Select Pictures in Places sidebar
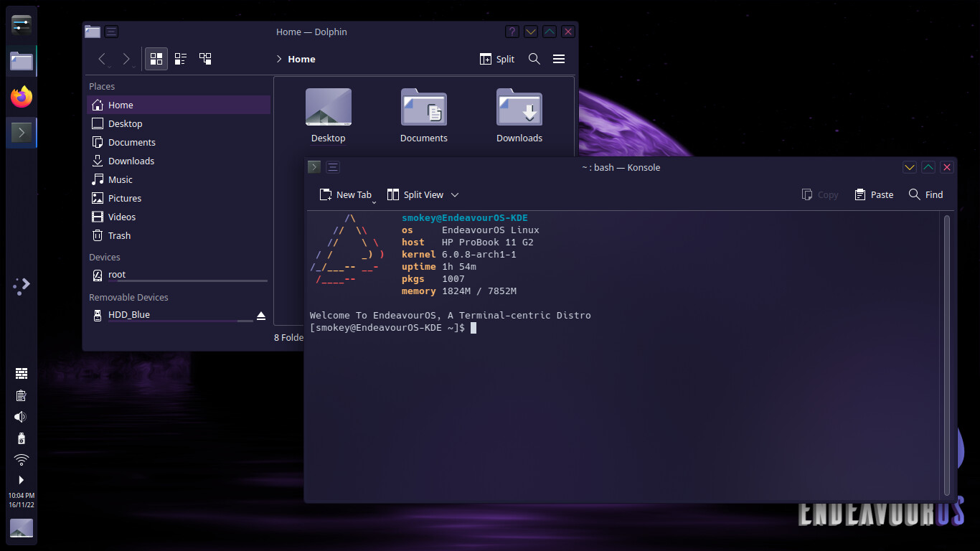This screenshot has width=980, height=551. [x=179, y=198]
